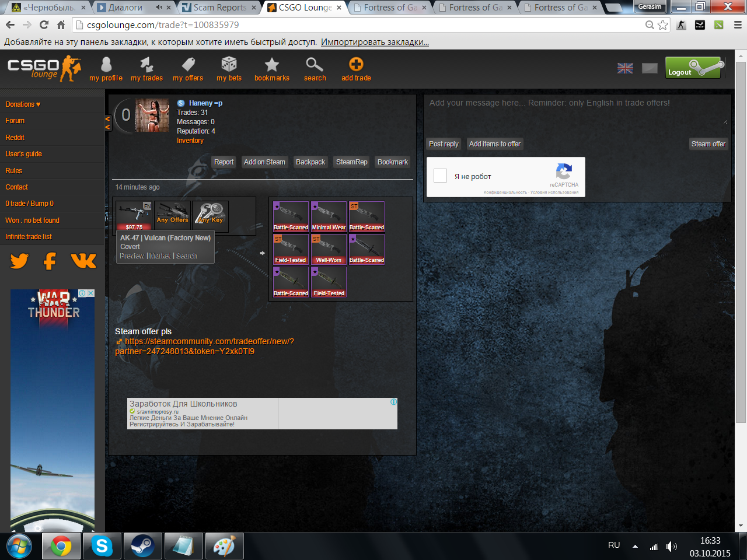Open bookmarks star icon
Image resolution: width=747 pixels, height=560 pixels.
coord(271,64)
